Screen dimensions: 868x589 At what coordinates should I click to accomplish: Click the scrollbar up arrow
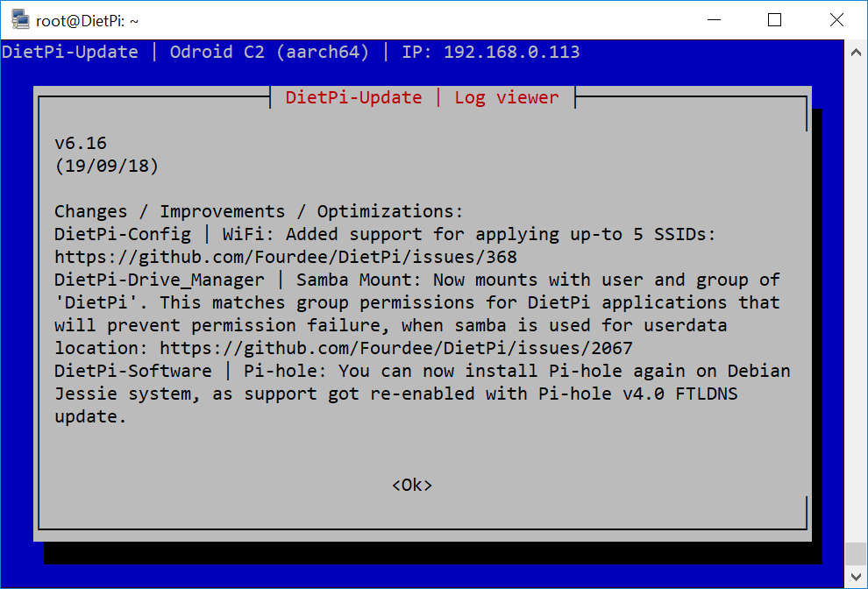[x=856, y=53]
